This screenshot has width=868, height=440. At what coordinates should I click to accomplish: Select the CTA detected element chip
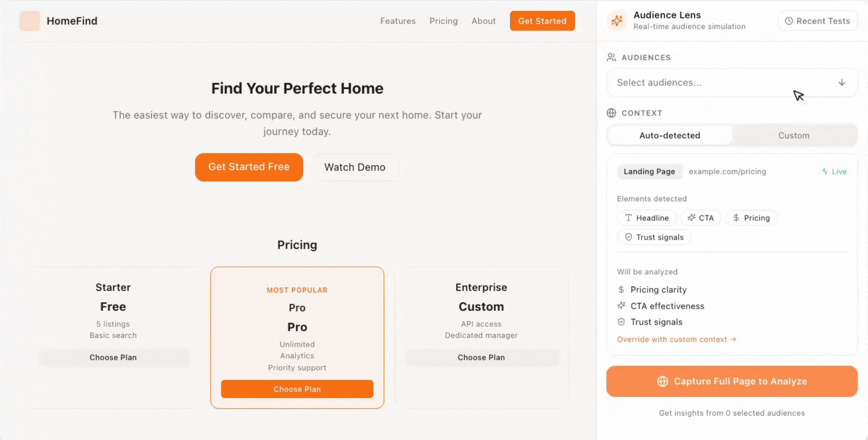tap(701, 218)
